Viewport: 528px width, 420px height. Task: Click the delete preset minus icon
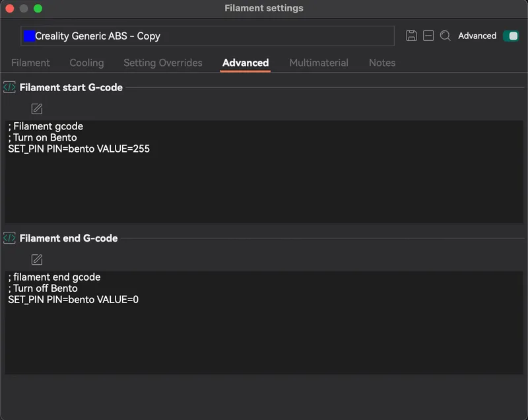428,36
